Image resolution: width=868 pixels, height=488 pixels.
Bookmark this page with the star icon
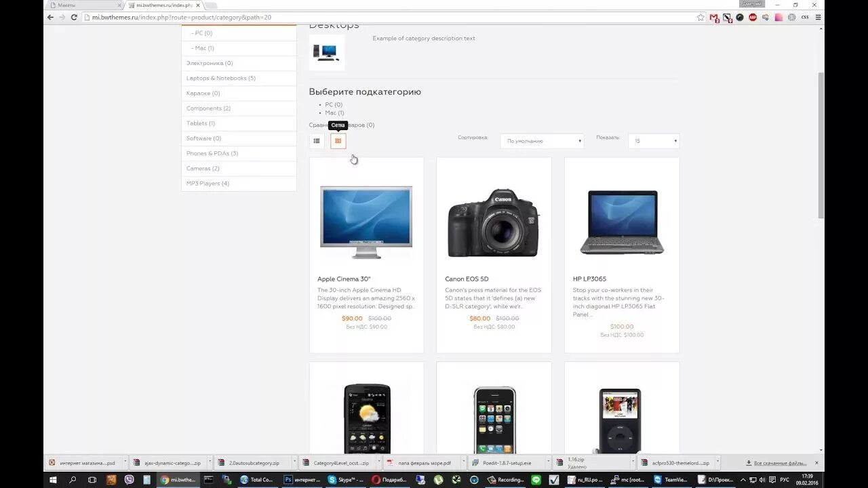pyautogui.click(x=701, y=18)
